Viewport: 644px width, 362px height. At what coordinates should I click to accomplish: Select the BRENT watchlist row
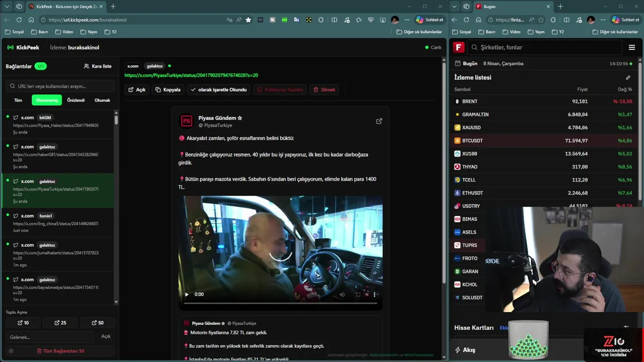click(x=543, y=101)
